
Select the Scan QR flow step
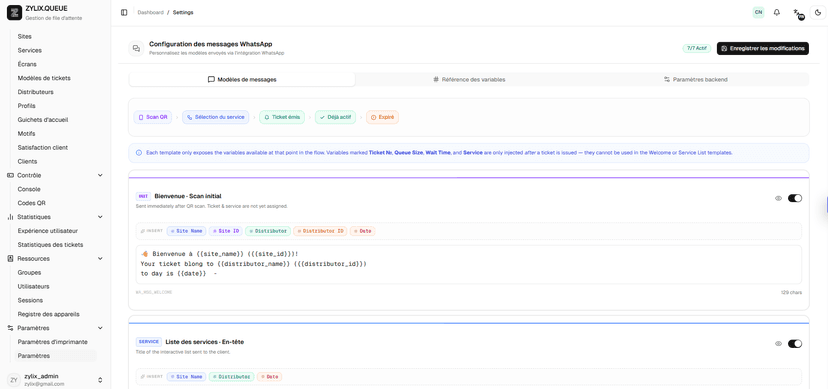click(153, 117)
